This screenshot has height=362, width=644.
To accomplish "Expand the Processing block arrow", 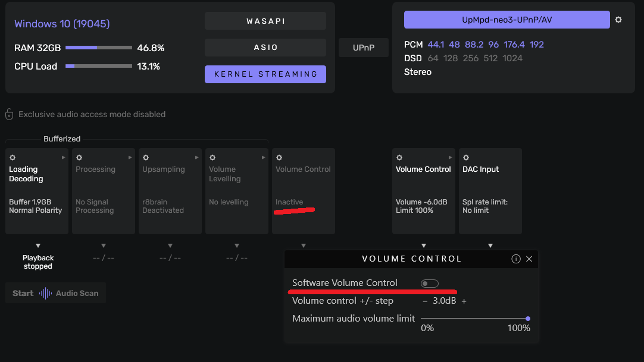I will 130,158.
